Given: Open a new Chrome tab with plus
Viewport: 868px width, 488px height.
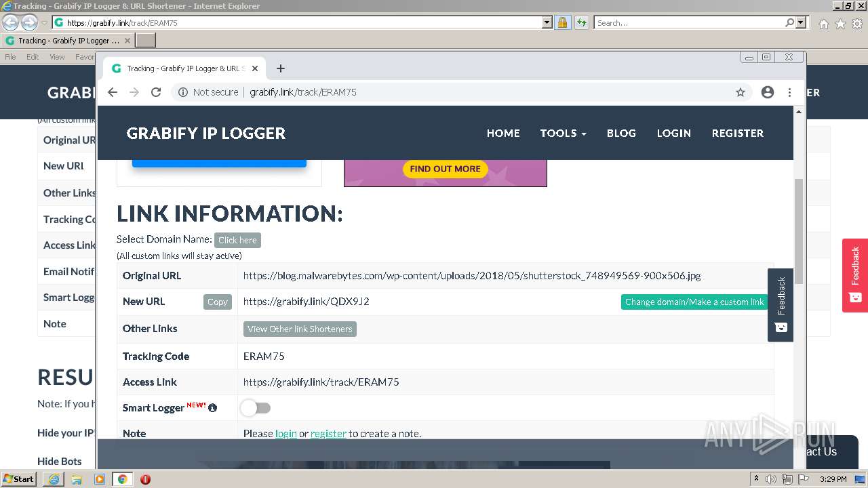Looking at the screenshot, I should click(x=281, y=68).
